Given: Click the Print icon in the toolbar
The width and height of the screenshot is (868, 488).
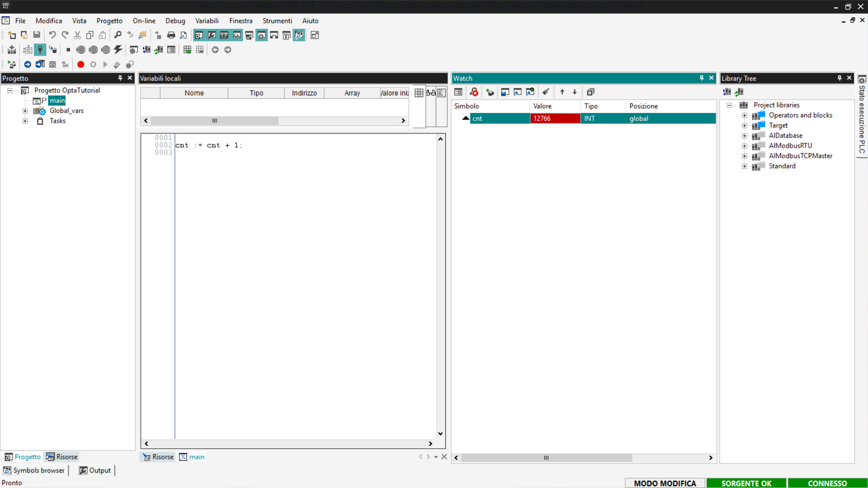Looking at the screenshot, I should tap(171, 35).
